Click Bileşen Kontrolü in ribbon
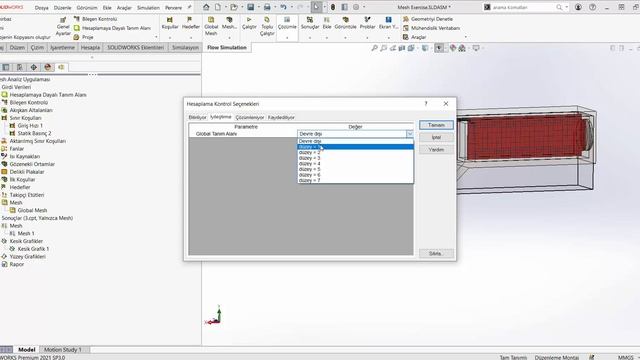 95,19
